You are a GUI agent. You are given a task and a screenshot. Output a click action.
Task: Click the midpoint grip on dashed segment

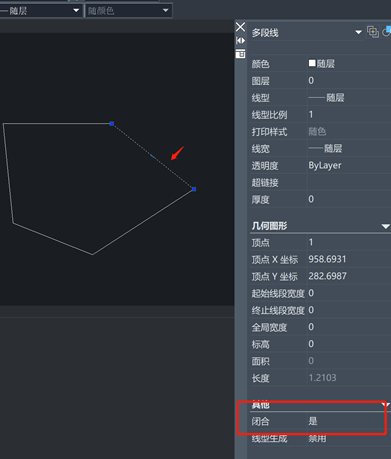[x=153, y=156]
